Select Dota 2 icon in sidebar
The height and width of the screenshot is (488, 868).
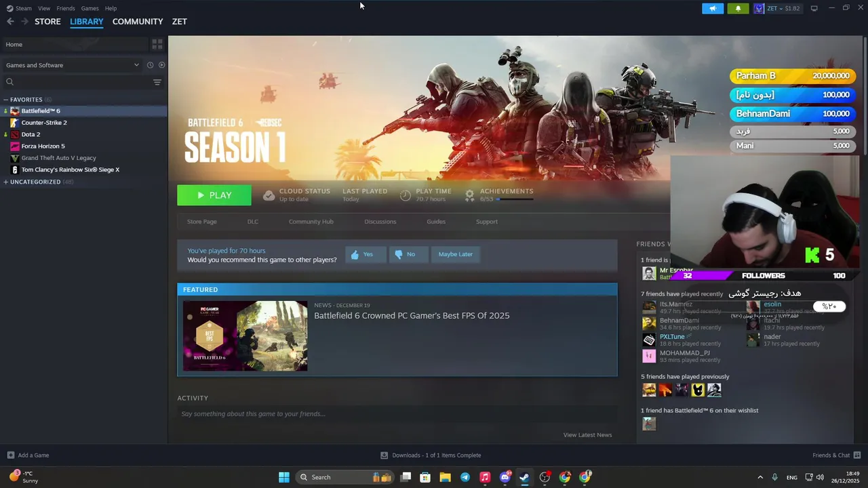15,134
